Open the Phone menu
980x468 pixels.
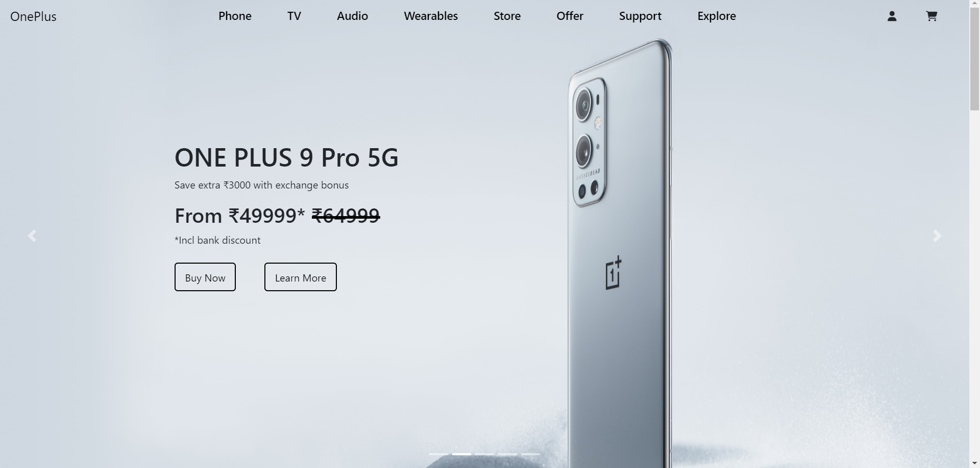[235, 16]
